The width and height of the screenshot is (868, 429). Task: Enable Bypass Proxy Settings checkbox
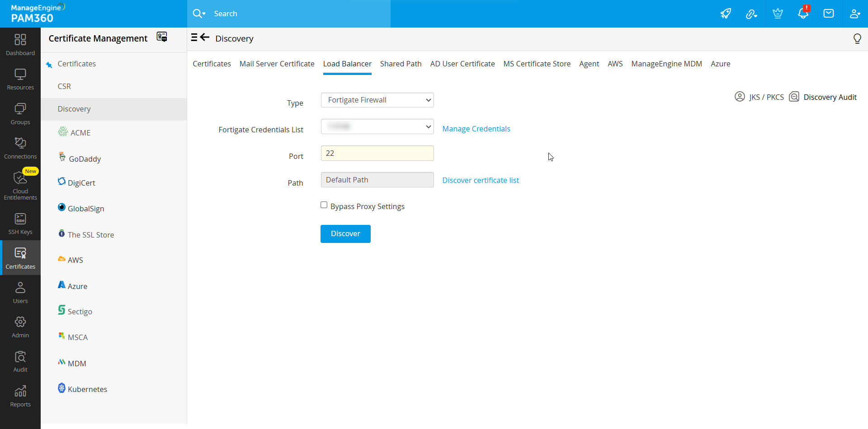tap(324, 205)
